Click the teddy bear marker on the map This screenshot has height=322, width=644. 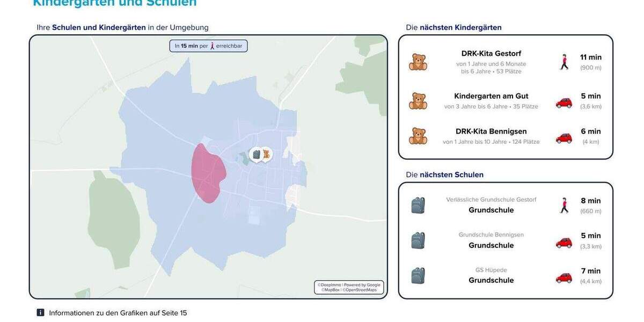266,155
